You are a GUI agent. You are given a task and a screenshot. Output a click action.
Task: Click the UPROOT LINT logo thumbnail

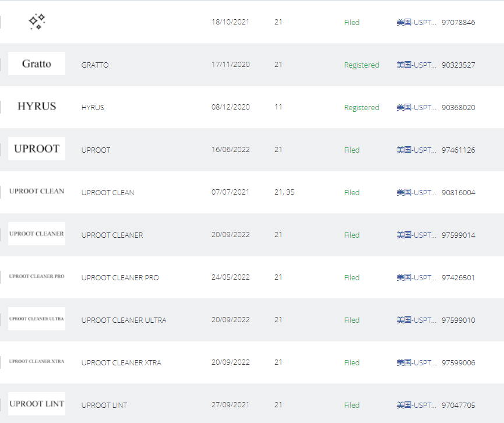click(x=37, y=404)
